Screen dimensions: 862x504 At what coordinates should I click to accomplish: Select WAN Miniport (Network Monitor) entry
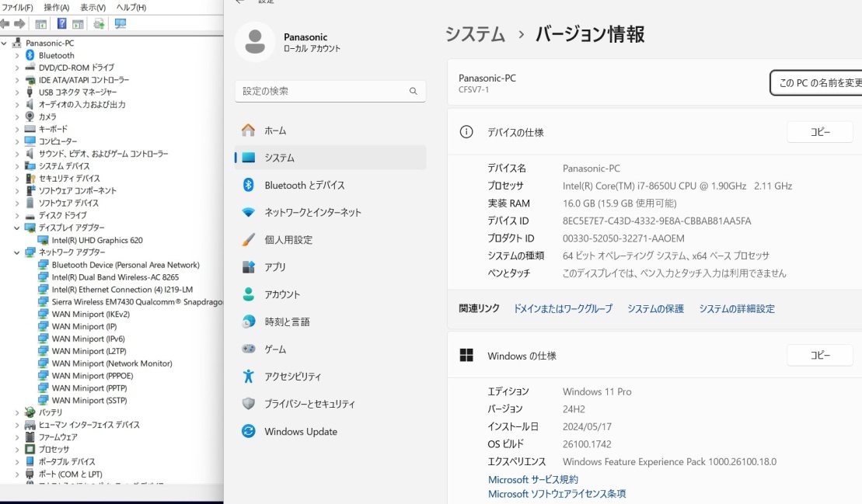[x=112, y=363]
